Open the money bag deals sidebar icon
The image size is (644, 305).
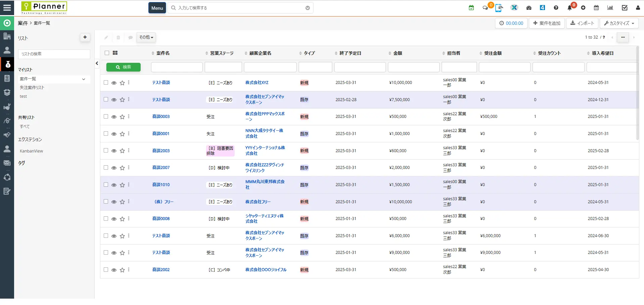[7, 64]
